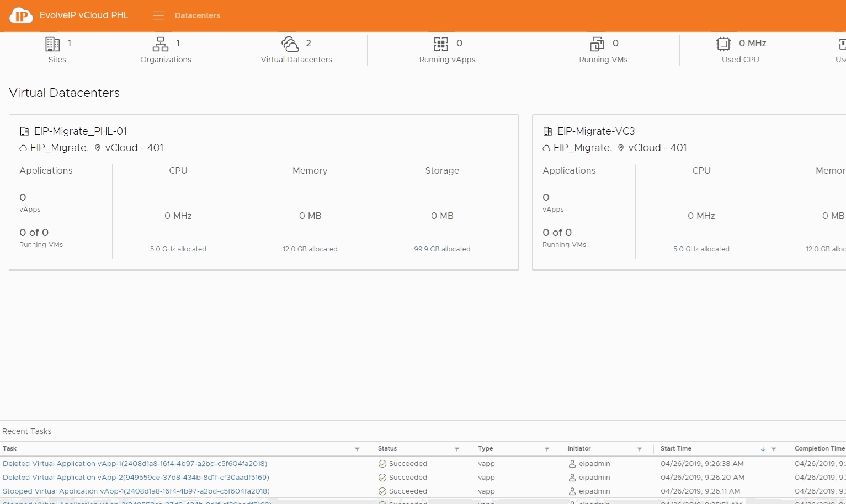This screenshot has width=846, height=504.
Task: Click the Running VMs icon
Action: click(x=597, y=44)
